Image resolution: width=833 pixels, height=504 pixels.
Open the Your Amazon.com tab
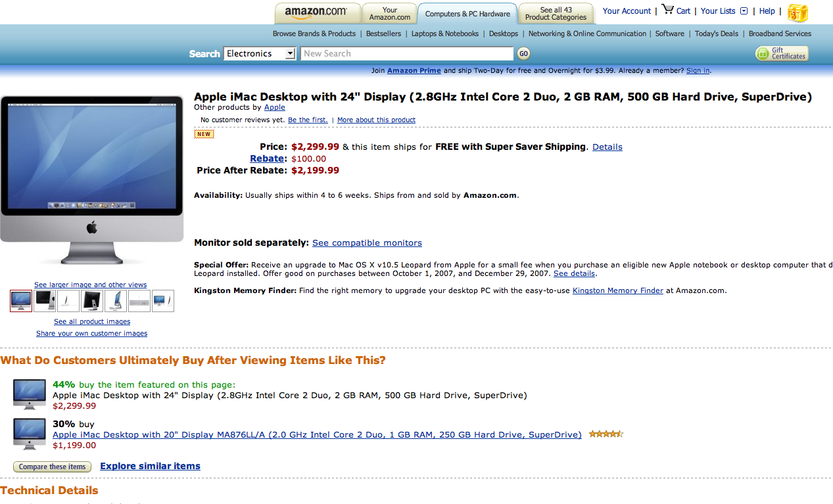click(389, 14)
